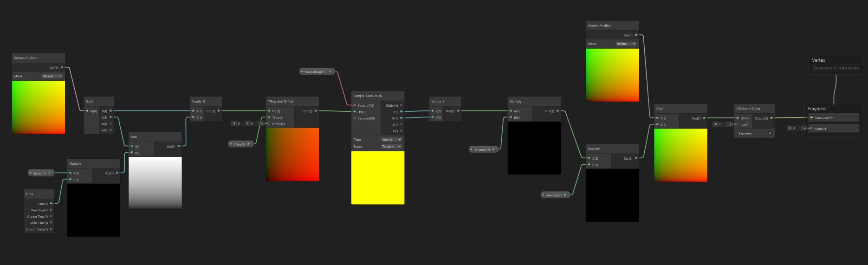Select the Speed(1) property node

pyautogui.click(x=40, y=173)
